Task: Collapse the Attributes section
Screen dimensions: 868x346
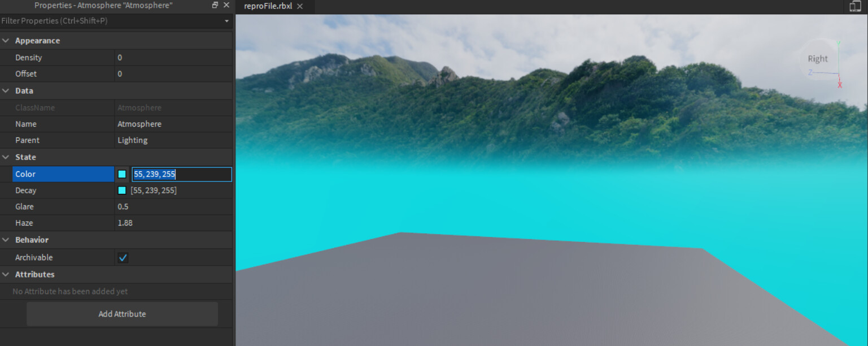Action: pyautogui.click(x=6, y=274)
